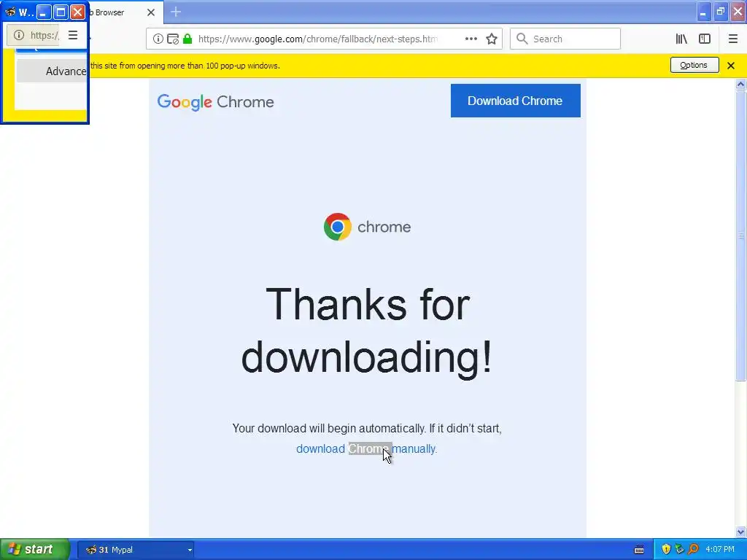Dismiss the yellow pop-up notification bar
747x560 pixels.
[731, 66]
